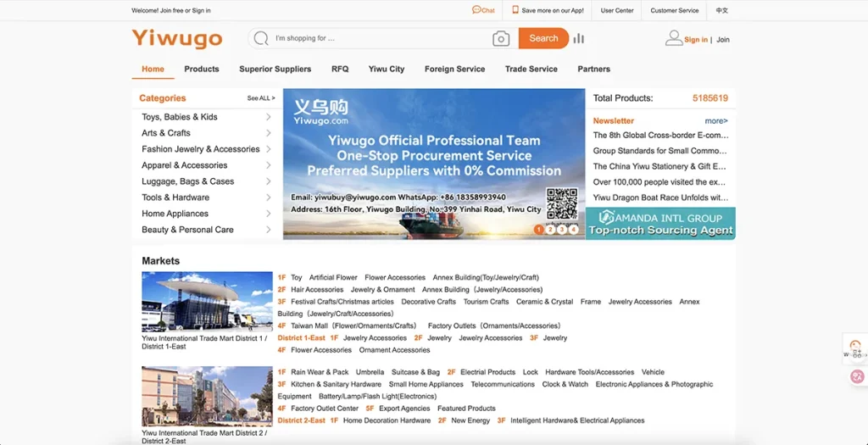Expand Luggage, Bags & Cases arrow

click(x=269, y=181)
